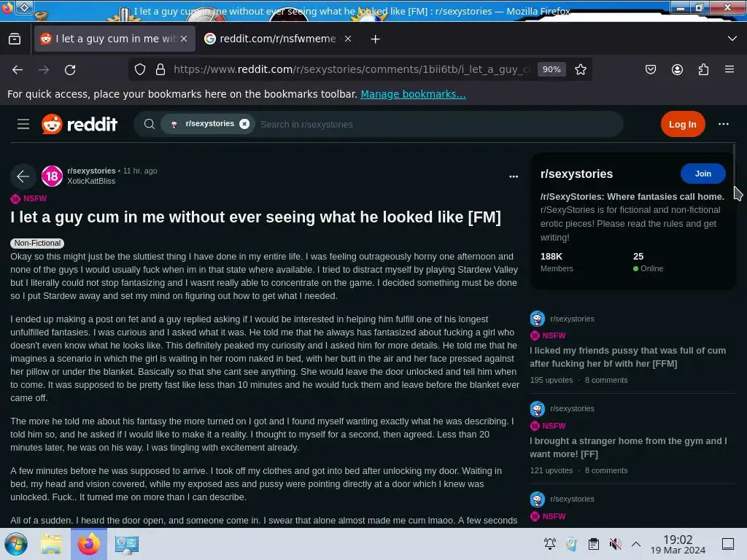This screenshot has width=747, height=560.
Task: Open the r/sexystories link in post header
Action: 91,171
